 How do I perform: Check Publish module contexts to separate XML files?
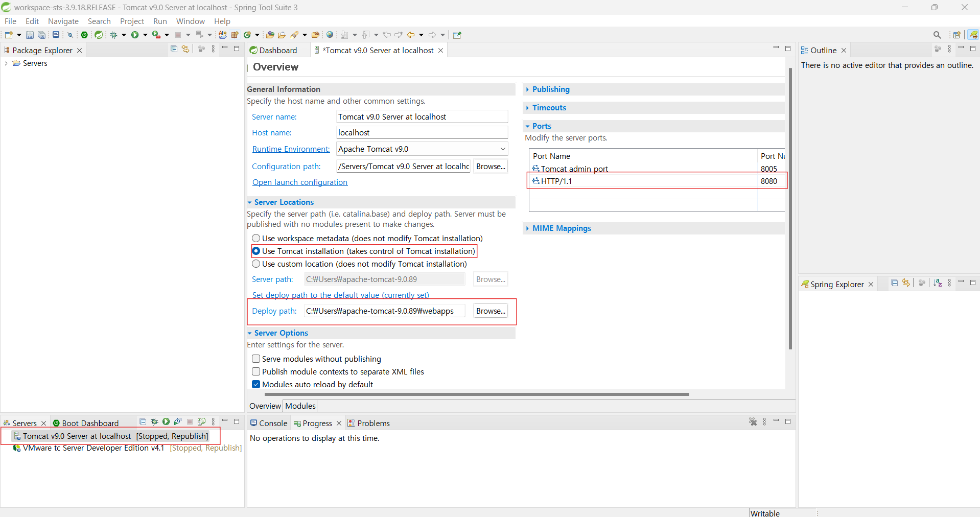tap(256, 372)
